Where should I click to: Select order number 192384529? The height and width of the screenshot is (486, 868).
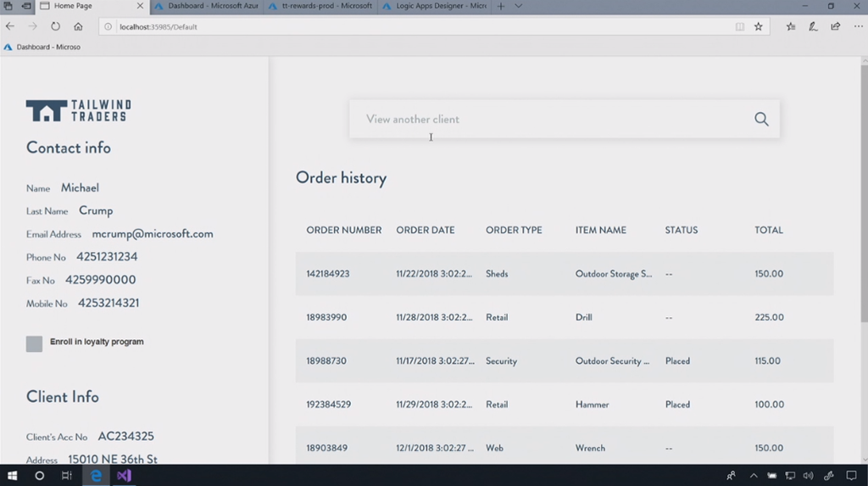pos(329,405)
